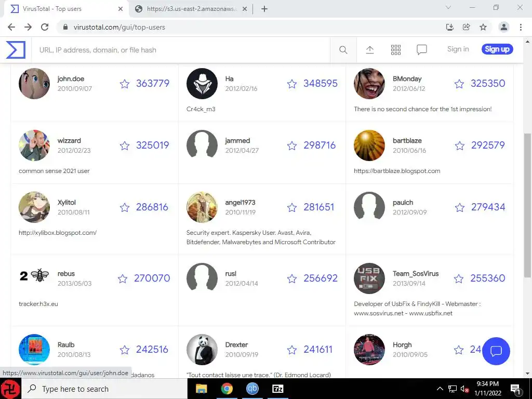Click the muted volume tray icon
This screenshot has width=532, height=399.
[464, 389]
